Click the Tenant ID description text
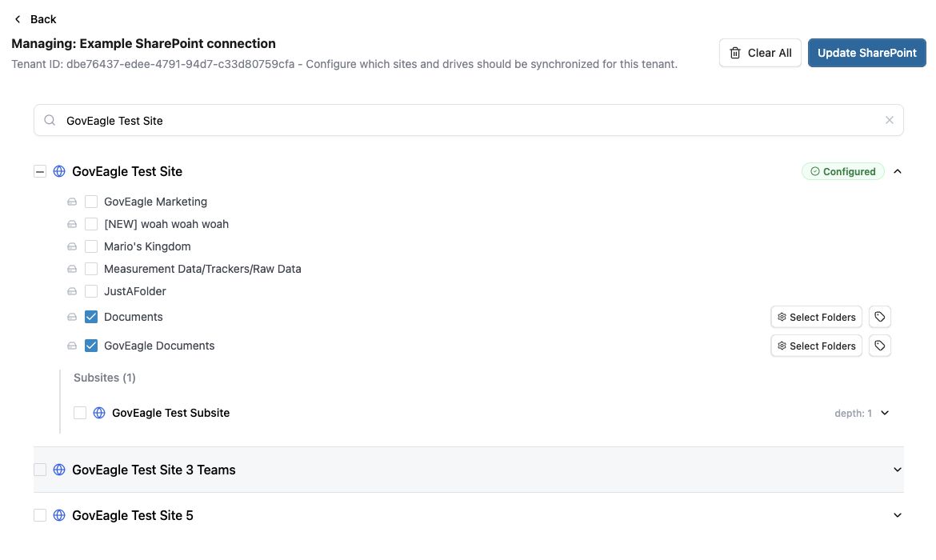936x560 pixels. (x=345, y=64)
